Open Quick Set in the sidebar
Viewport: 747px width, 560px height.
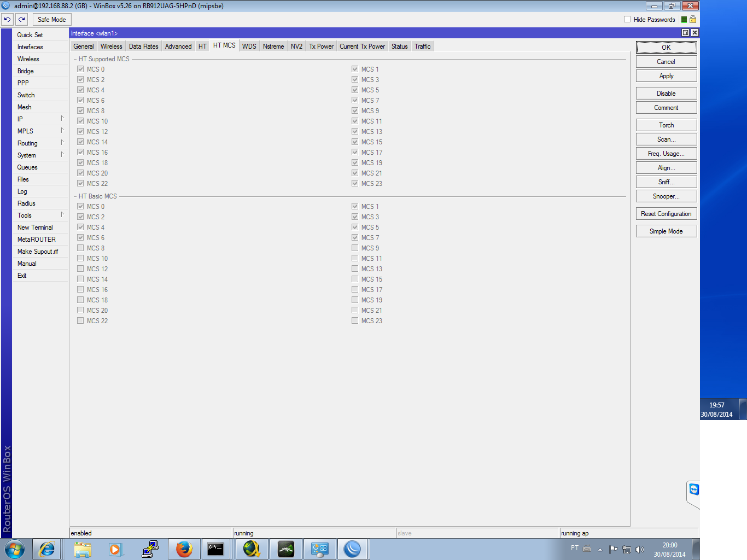pos(40,35)
